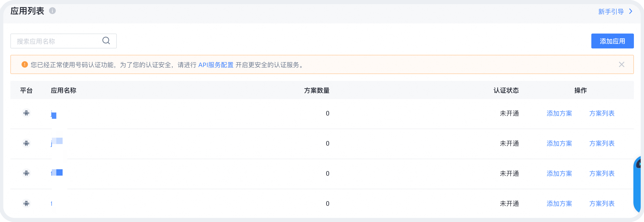The width and height of the screenshot is (644, 222).
Task: Click the orange warning icon in banner
Action: click(x=25, y=64)
